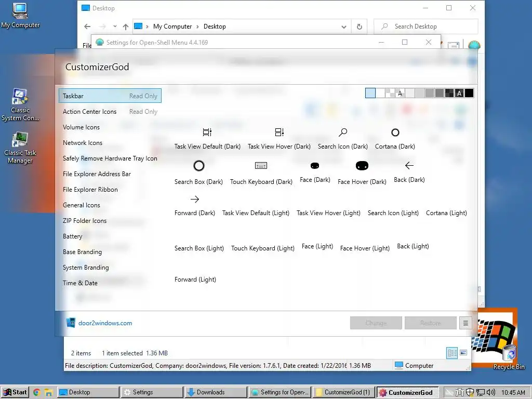Select the Search Icon (Dark) magnifier

[343, 132]
